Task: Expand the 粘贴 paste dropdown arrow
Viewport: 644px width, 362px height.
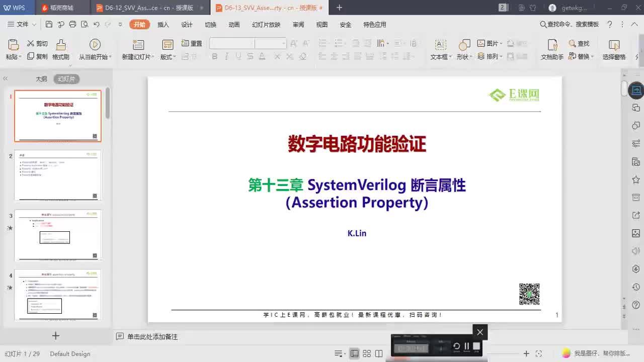Action: (21, 57)
